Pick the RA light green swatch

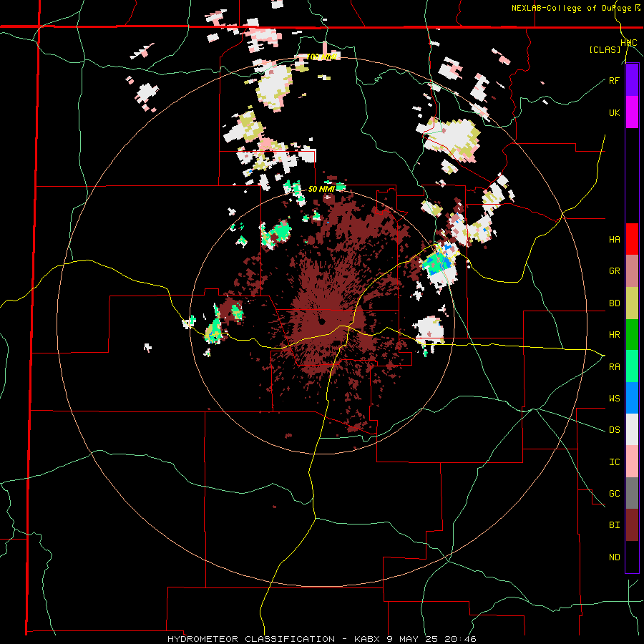pyautogui.click(x=632, y=366)
